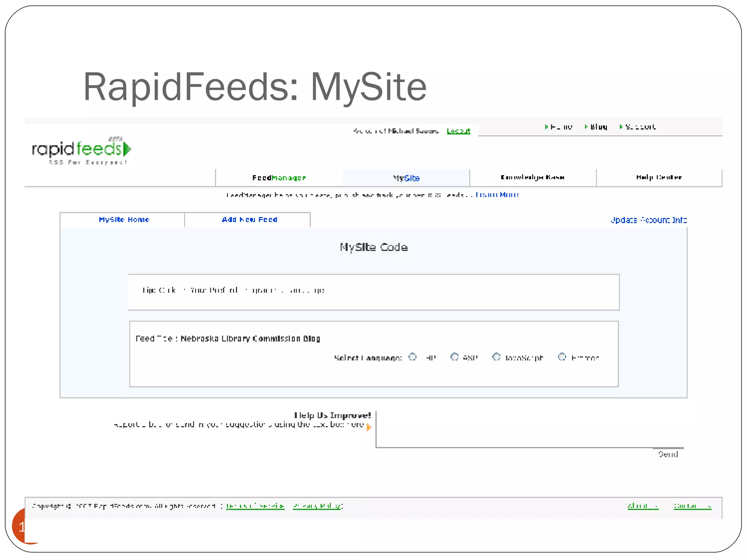
Task: Open the Terms of Service link
Action: click(x=255, y=506)
